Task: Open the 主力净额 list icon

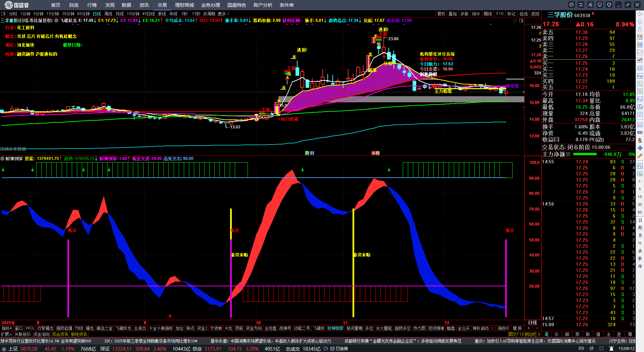Action: pos(568,154)
